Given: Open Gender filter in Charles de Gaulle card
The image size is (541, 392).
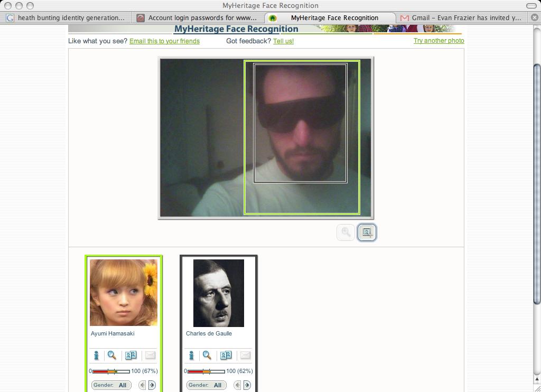Looking at the screenshot, I should coord(207,385).
